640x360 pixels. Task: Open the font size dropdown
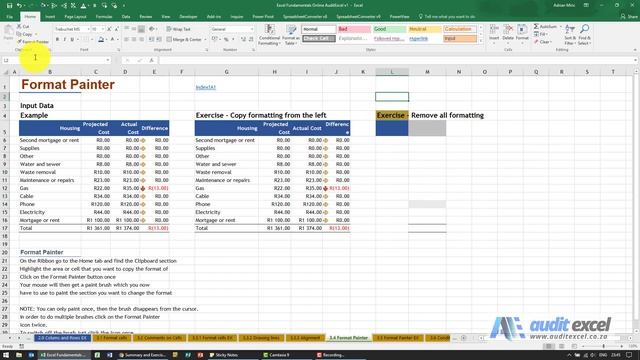click(x=103, y=29)
